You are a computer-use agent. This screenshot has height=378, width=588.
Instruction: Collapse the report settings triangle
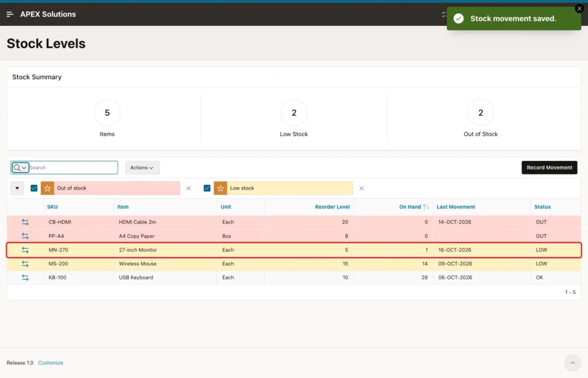(x=17, y=188)
